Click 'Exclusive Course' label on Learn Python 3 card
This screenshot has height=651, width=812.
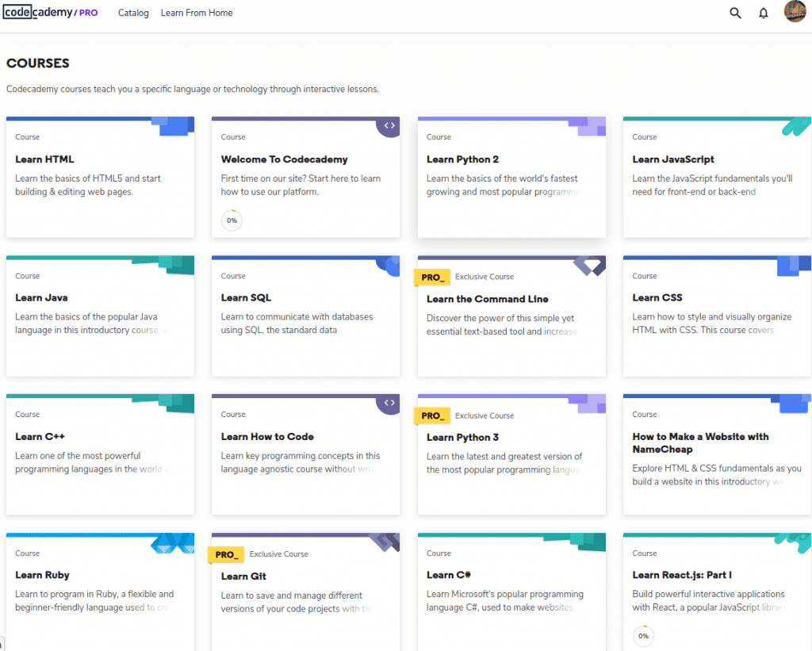click(485, 415)
